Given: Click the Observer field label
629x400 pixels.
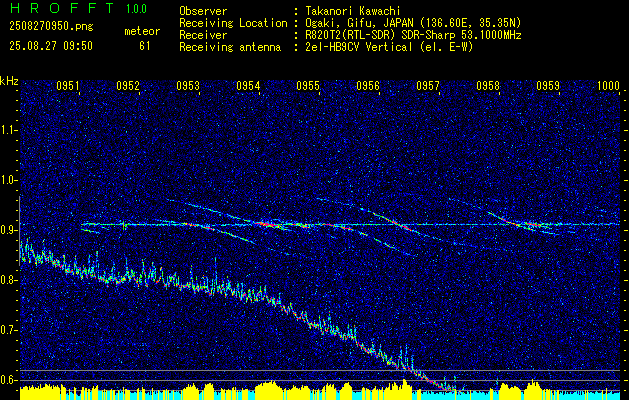Looking at the screenshot, I should (x=203, y=11).
